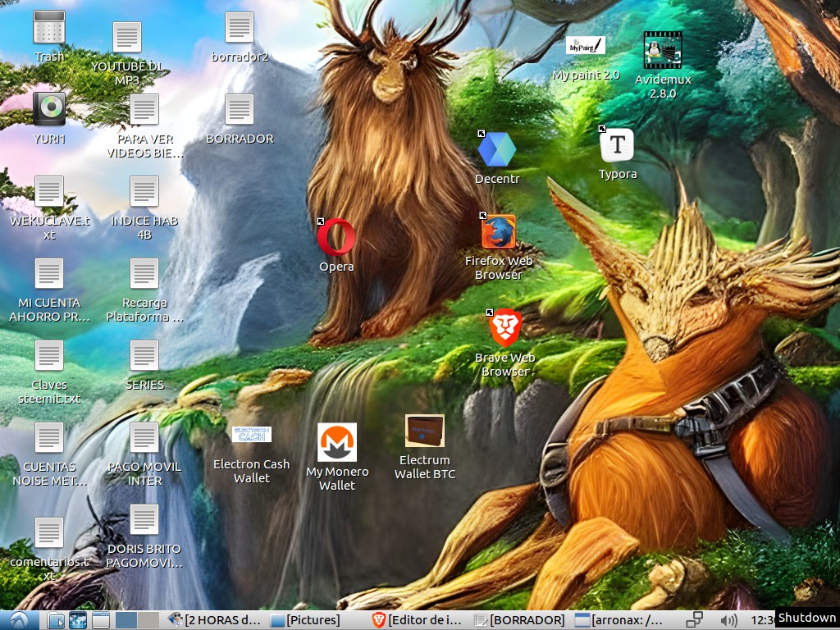840x630 pixels.
Task: Open My Monero Wallet icon
Action: coord(337,442)
